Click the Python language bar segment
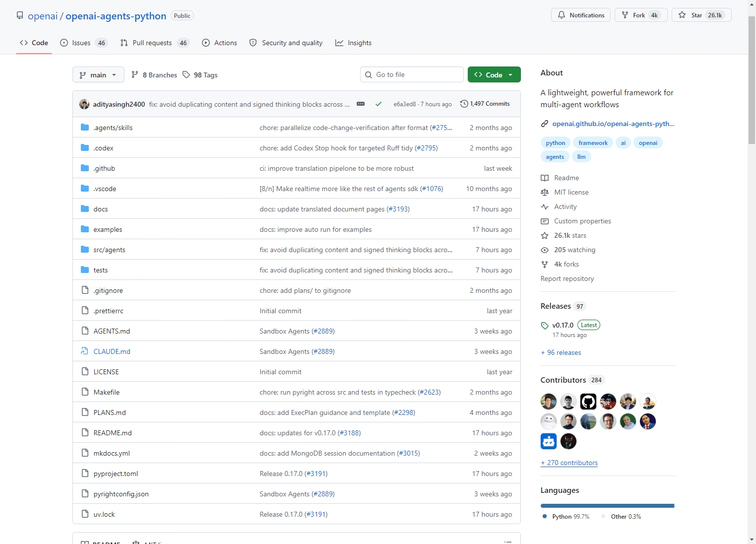Image resolution: width=756 pixels, height=544 pixels. (607, 506)
